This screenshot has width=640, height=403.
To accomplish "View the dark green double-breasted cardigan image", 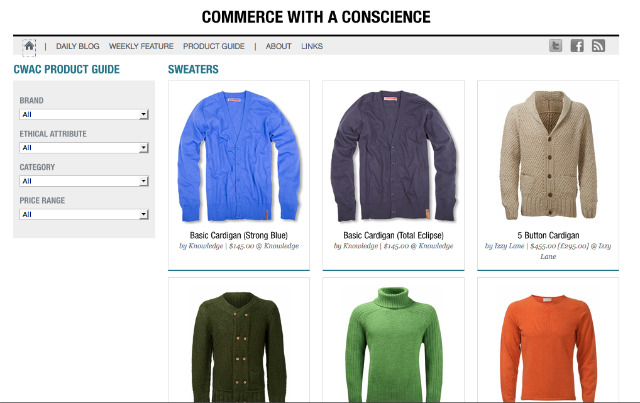I will click(x=239, y=347).
